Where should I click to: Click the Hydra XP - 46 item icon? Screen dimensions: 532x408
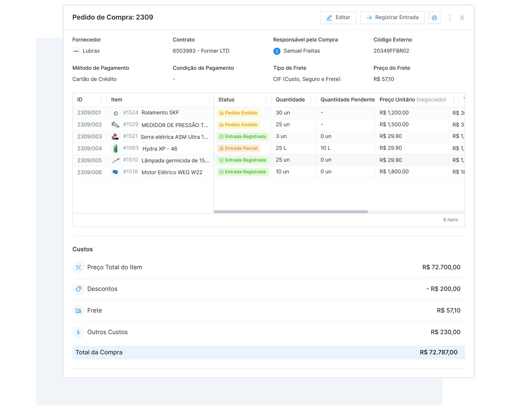pyautogui.click(x=115, y=148)
